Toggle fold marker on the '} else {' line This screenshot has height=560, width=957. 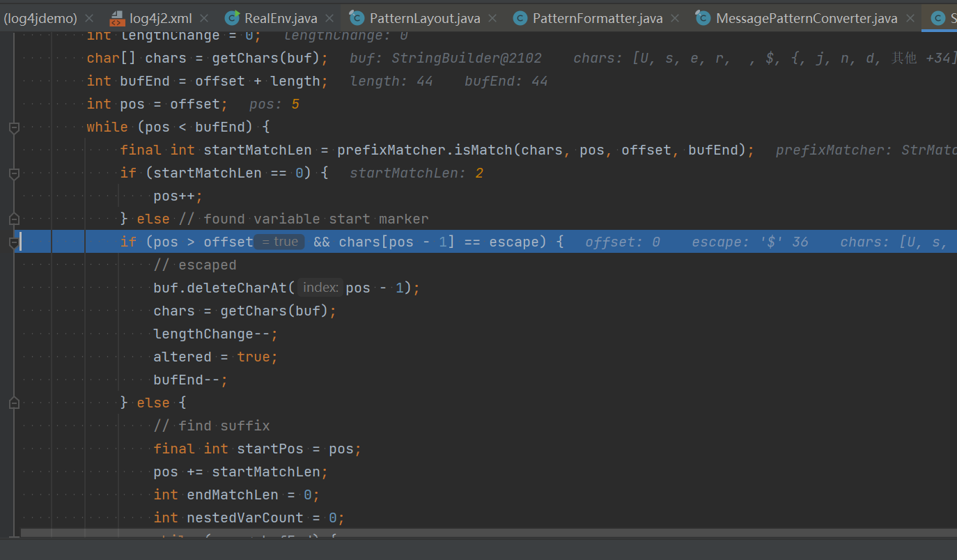[13, 403]
